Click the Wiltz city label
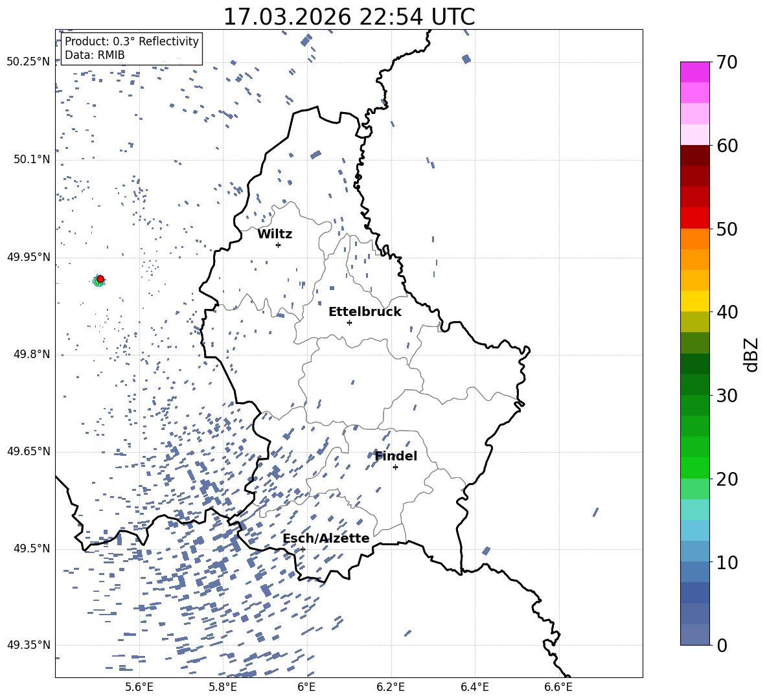 (x=275, y=234)
